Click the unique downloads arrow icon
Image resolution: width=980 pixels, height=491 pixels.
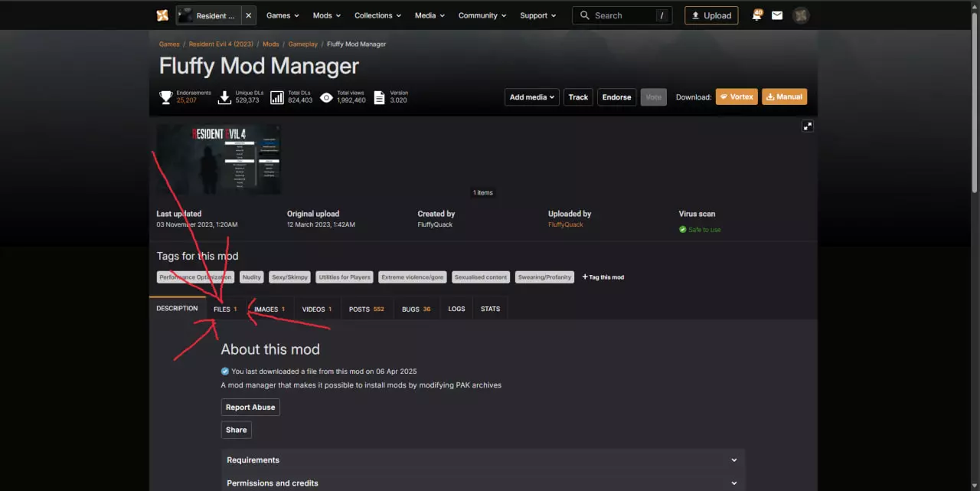pos(224,97)
